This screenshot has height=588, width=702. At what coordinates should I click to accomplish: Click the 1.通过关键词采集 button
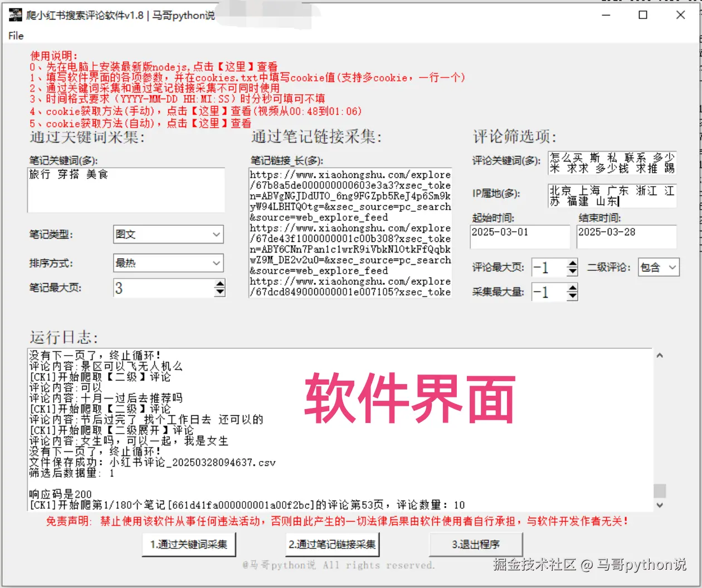pos(189,546)
